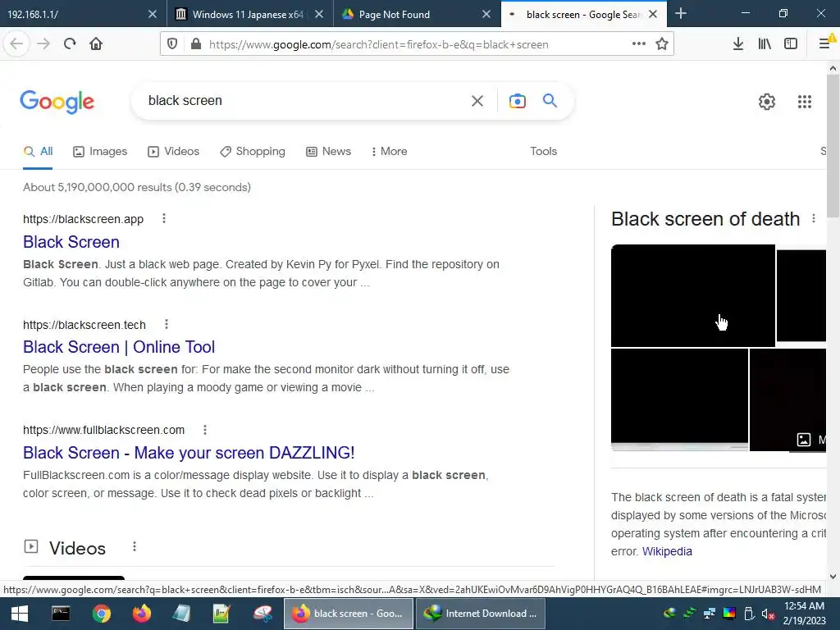Click the vertical page scrollbar thumb
The image size is (840, 630).
[x=833, y=146]
